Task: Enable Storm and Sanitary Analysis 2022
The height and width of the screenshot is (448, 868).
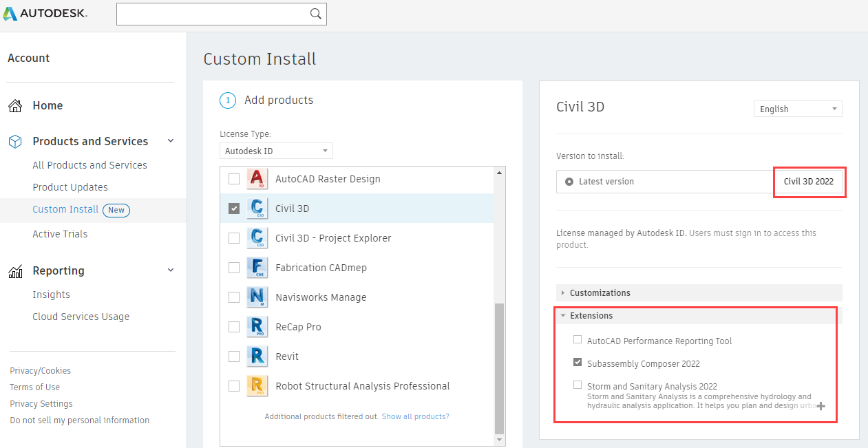Action: click(x=578, y=385)
